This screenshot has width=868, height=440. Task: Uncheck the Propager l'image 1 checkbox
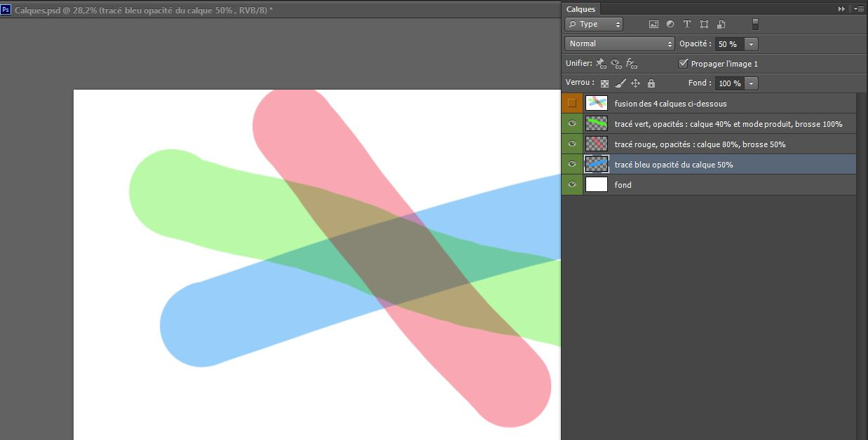tap(684, 64)
